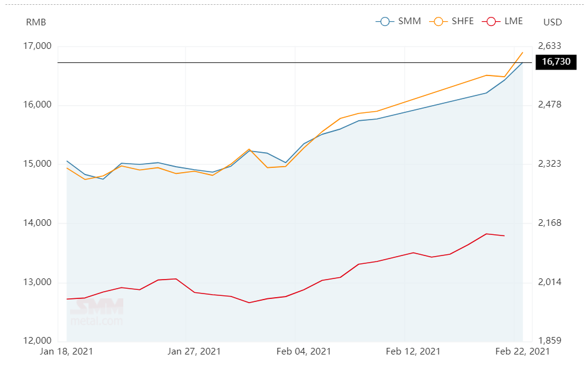
Task: Select the Jan 27, 2021 date label
Action: pyautogui.click(x=194, y=351)
